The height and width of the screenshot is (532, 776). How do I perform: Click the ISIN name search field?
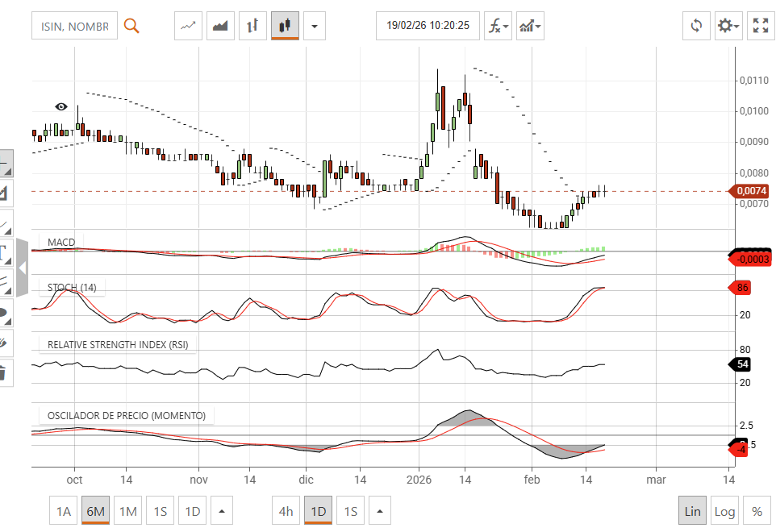click(75, 26)
